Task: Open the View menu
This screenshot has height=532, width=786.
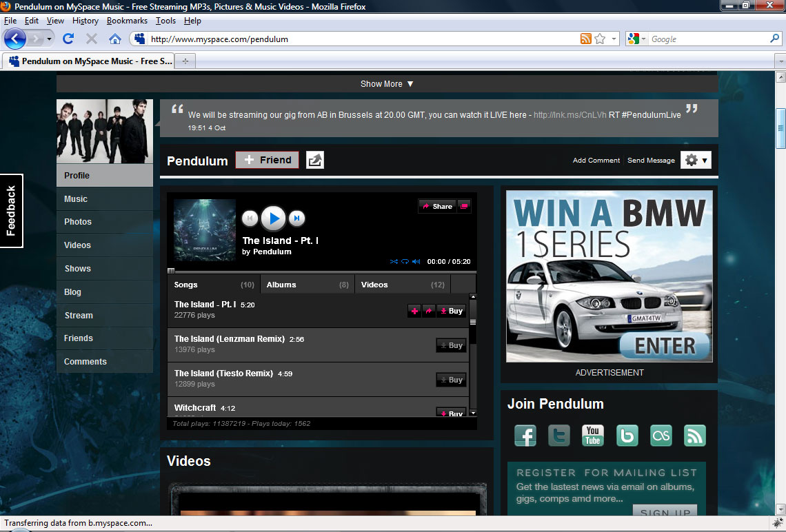Action: pos(55,21)
